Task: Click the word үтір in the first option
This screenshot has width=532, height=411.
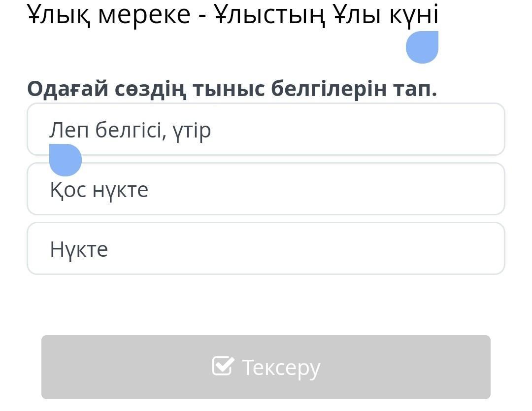Action: (x=192, y=131)
